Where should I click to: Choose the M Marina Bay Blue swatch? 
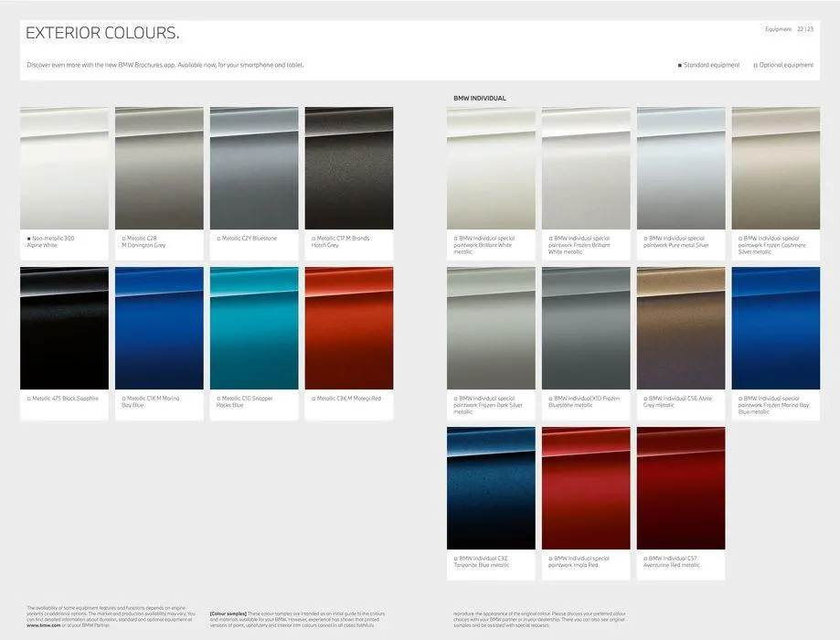[159, 328]
